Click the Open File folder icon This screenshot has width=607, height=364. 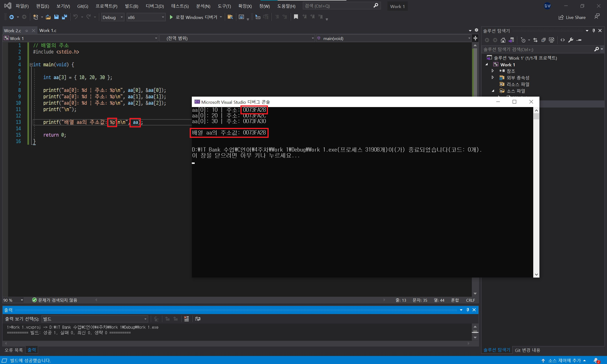click(48, 17)
